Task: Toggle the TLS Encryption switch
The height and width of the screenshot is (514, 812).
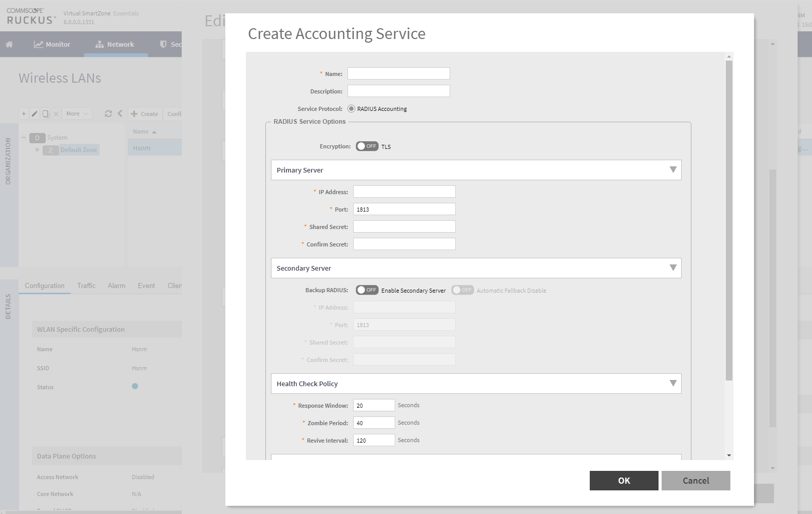Action: pyautogui.click(x=367, y=146)
